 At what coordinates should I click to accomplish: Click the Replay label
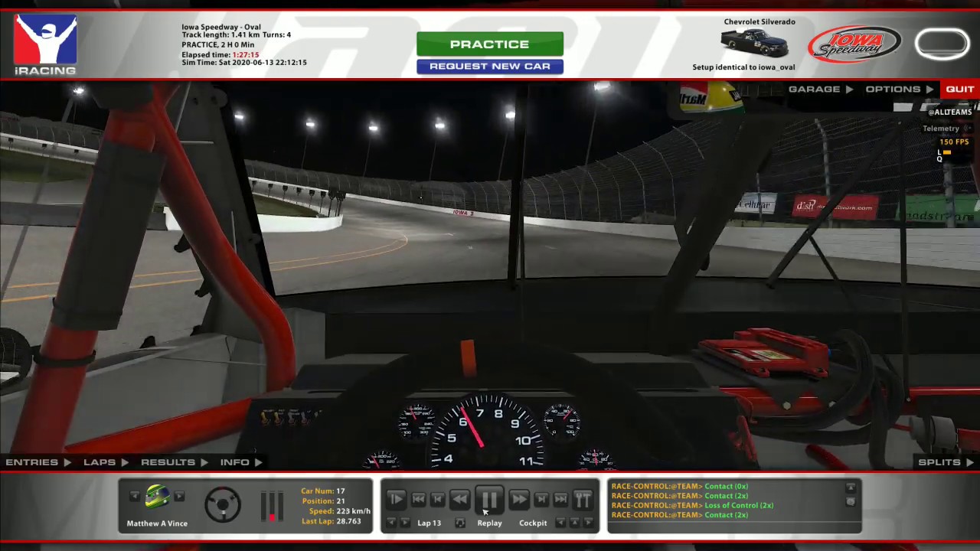tap(489, 523)
